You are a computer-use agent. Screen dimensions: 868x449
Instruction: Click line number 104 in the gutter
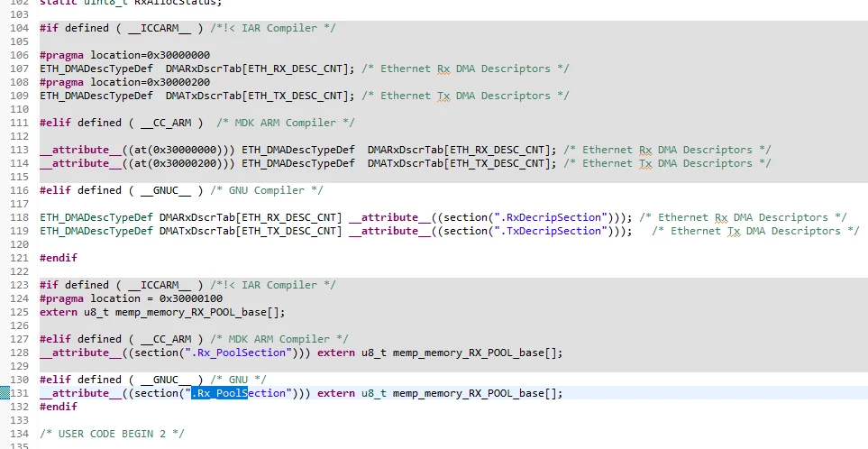pos(19,28)
